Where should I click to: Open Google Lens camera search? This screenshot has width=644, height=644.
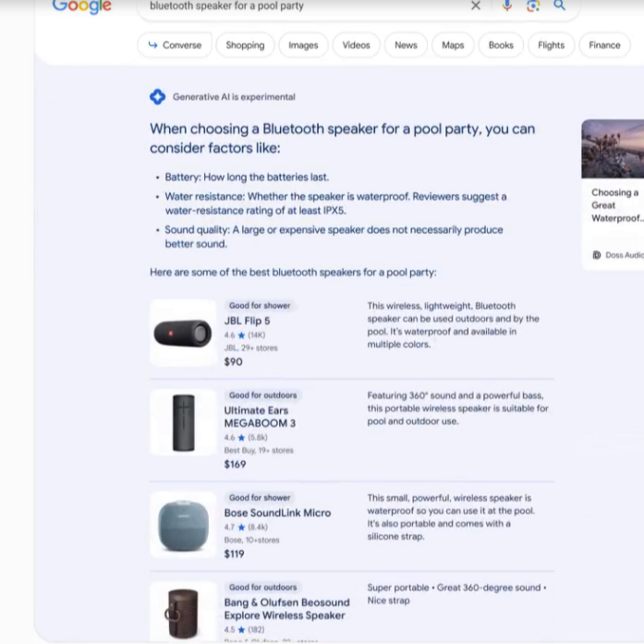coord(533,6)
